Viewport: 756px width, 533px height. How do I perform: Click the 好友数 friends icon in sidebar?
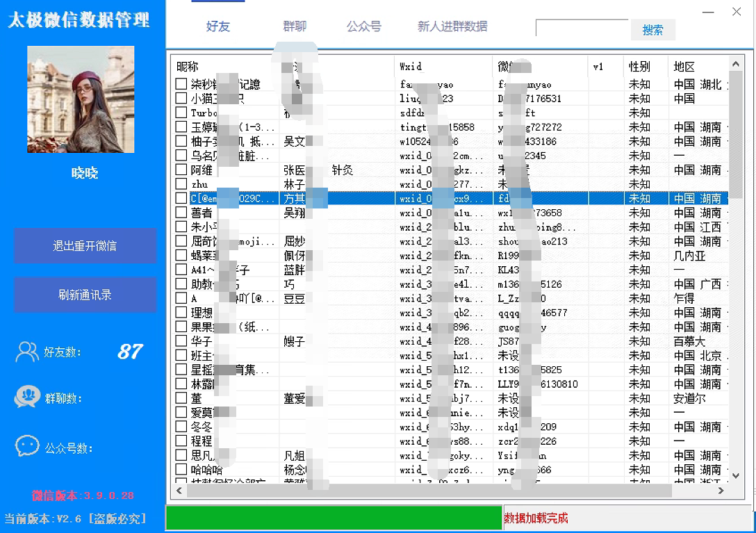(26, 352)
